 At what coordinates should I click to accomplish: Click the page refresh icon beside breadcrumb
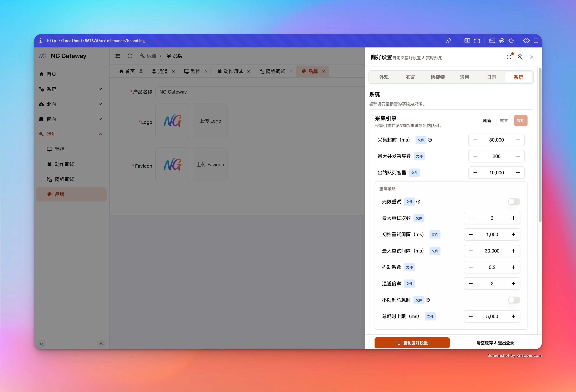coord(130,56)
